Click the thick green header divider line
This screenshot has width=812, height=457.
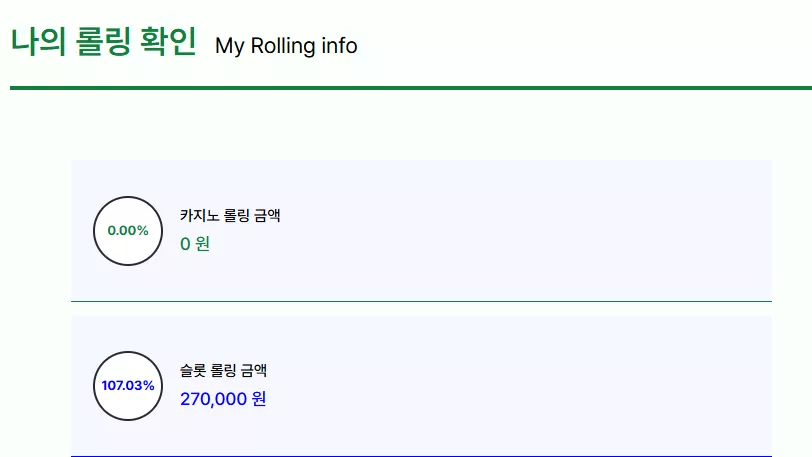point(411,88)
